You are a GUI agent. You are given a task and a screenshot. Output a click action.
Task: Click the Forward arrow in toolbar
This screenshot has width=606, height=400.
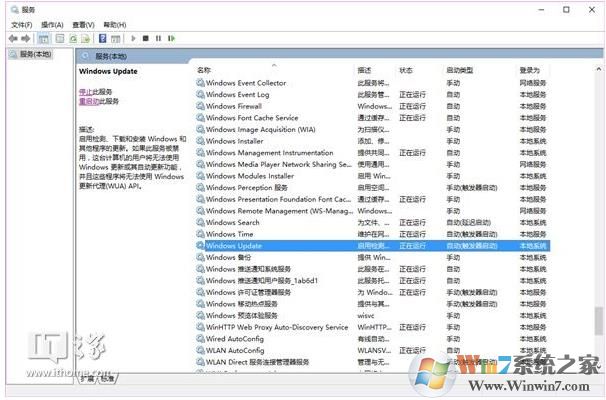(26, 38)
